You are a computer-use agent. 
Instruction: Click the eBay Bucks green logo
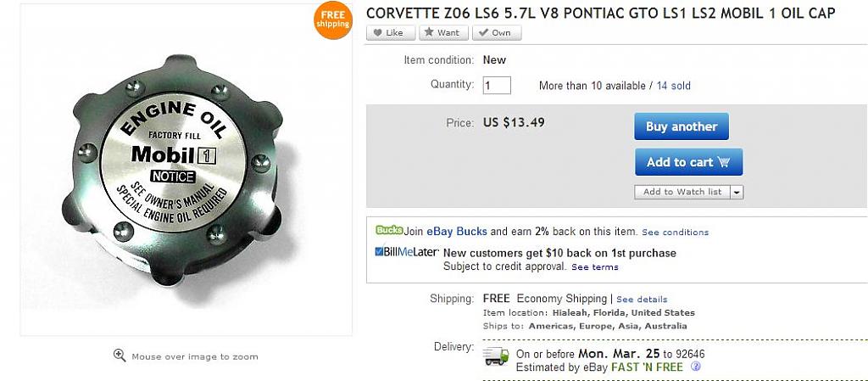pyautogui.click(x=389, y=230)
